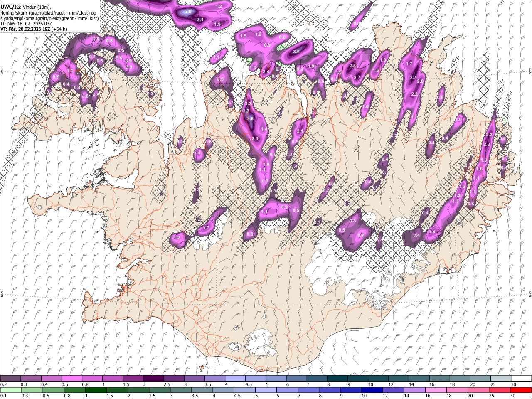
Task: Click the 0.1 pale green swatch in lower legend
Action: click(x=11, y=390)
